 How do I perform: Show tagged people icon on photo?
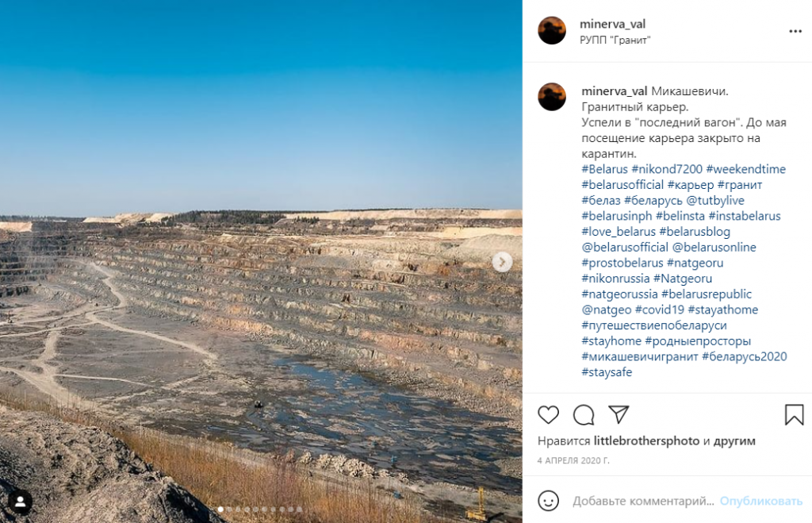20,502
